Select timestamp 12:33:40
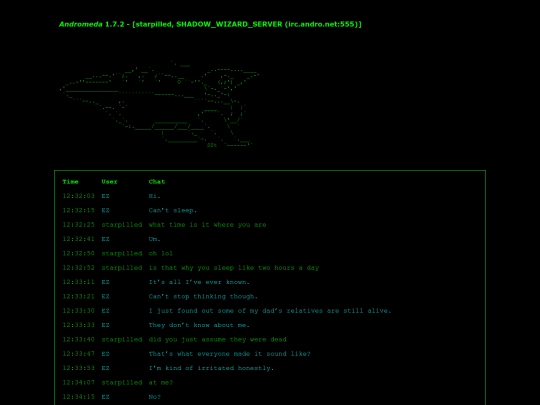This screenshot has height=405, width=540. (x=78, y=340)
